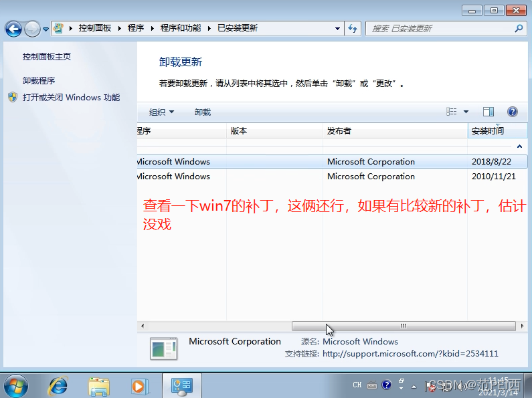Viewport: 532px width, 398px height.
Task: Click the update thumbnail in details pane
Action: click(x=163, y=348)
